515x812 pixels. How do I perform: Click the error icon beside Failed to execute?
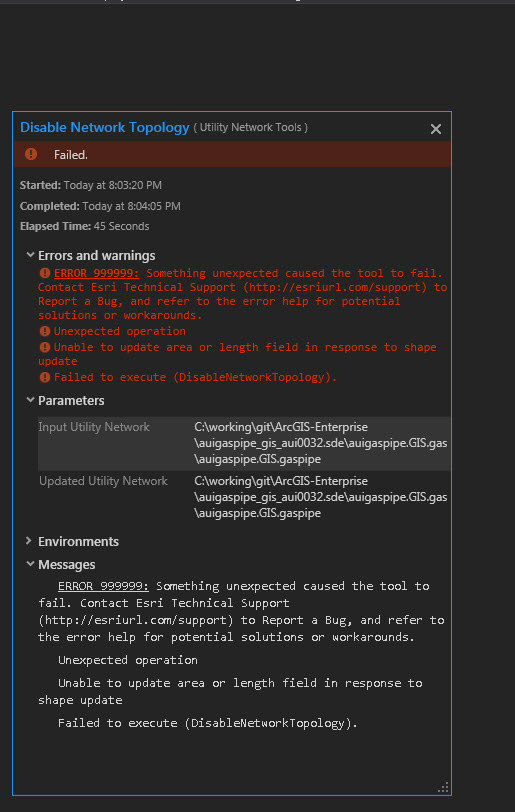click(45, 377)
